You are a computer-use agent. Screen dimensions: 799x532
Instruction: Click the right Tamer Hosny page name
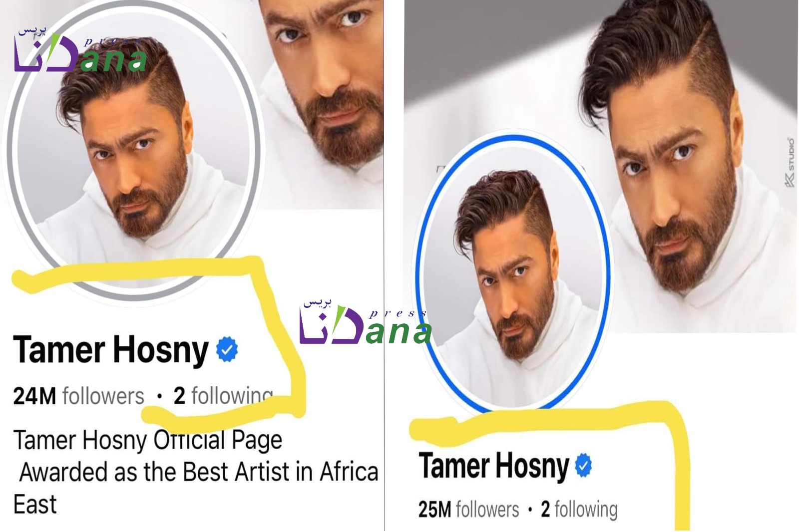[494, 466]
